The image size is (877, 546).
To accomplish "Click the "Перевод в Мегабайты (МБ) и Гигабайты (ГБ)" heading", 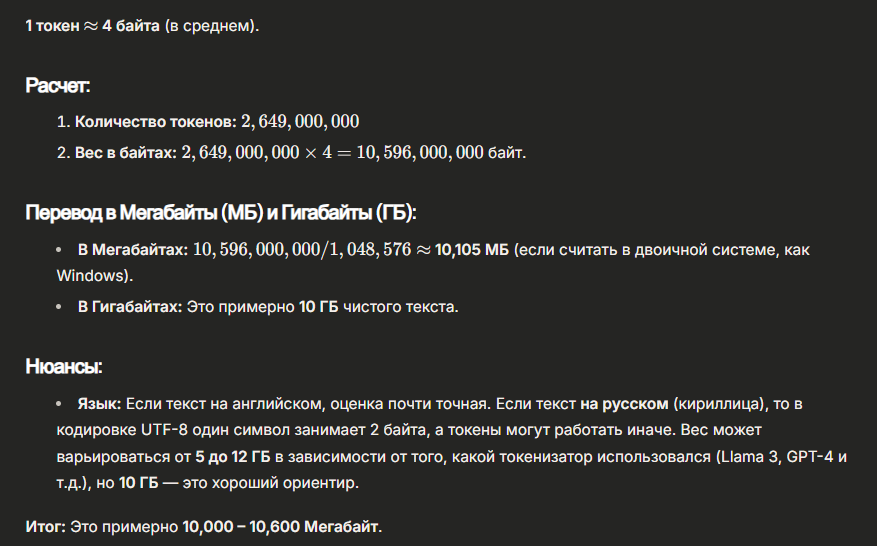I will pos(221,213).
